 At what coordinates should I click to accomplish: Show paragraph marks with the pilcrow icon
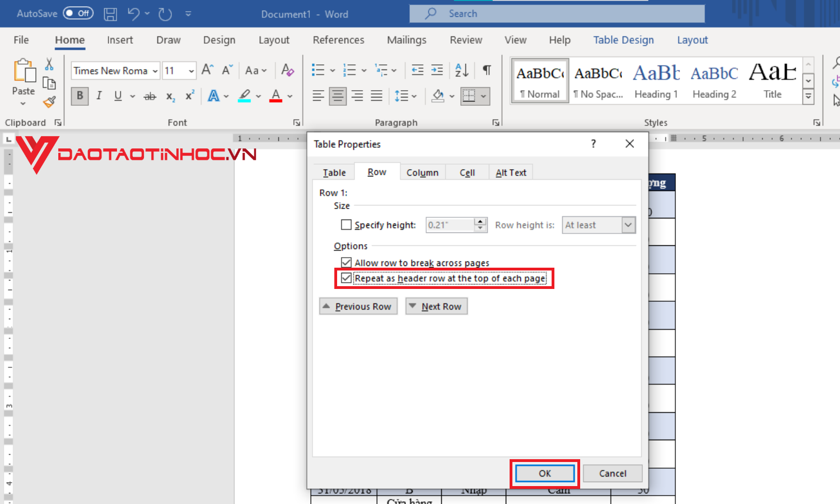[x=487, y=70]
